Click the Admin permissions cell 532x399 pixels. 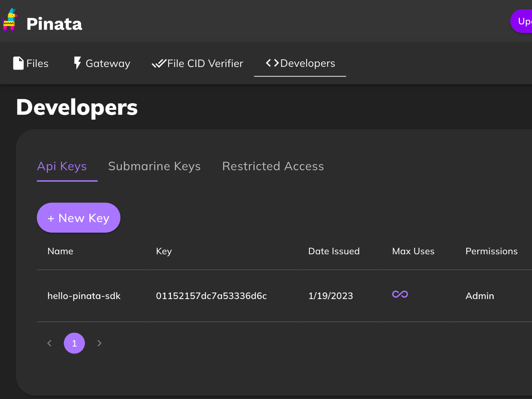coord(480,296)
